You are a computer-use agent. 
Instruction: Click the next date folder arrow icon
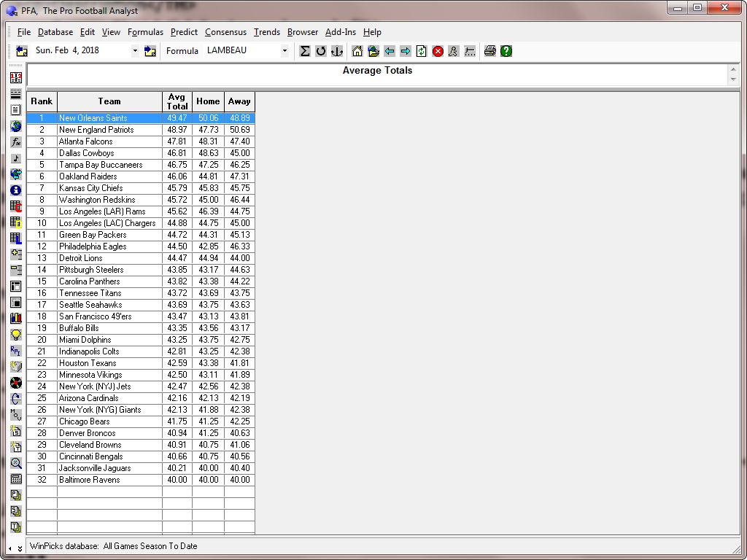click(x=150, y=51)
